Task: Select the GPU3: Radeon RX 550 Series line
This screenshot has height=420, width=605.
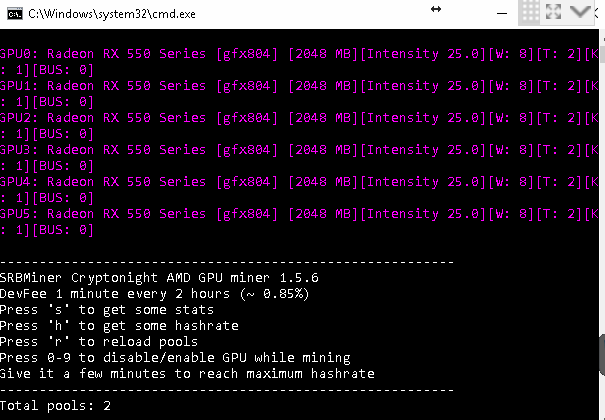Action: click(x=299, y=150)
